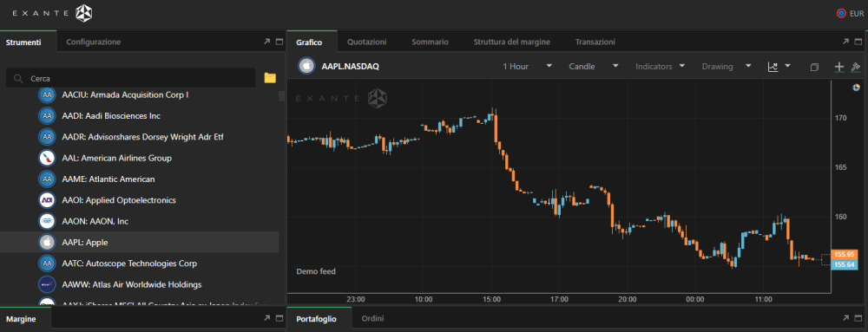The image size is (868, 332).
Task: Select AADR: Advisorshares Dorsey Wright Adr Etf
Action: coord(140,137)
